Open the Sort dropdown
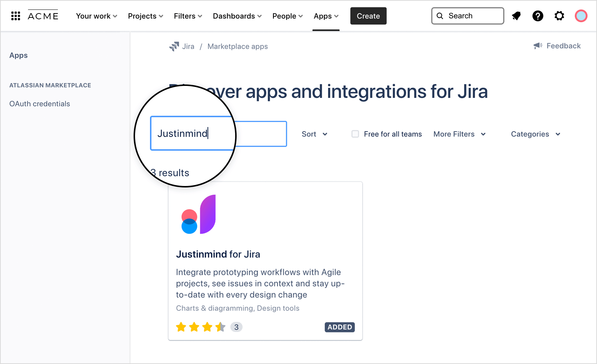The width and height of the screenshot is (597, 364). [315, 134]
